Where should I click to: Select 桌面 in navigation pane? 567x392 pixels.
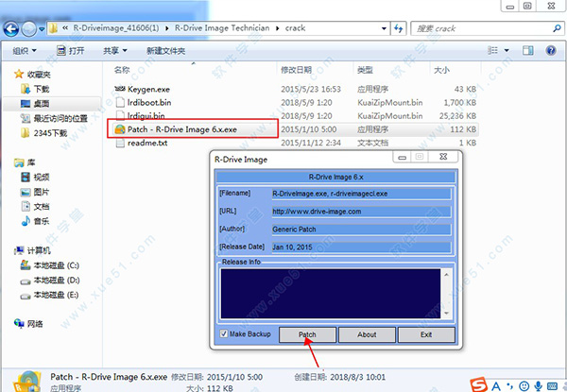pos(42,104)
